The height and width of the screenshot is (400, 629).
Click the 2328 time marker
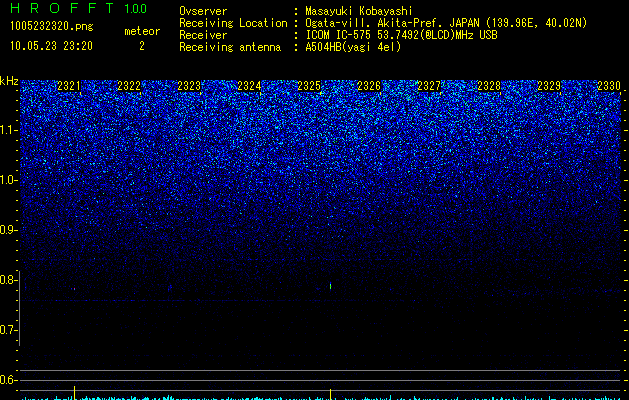coord(489,86)
